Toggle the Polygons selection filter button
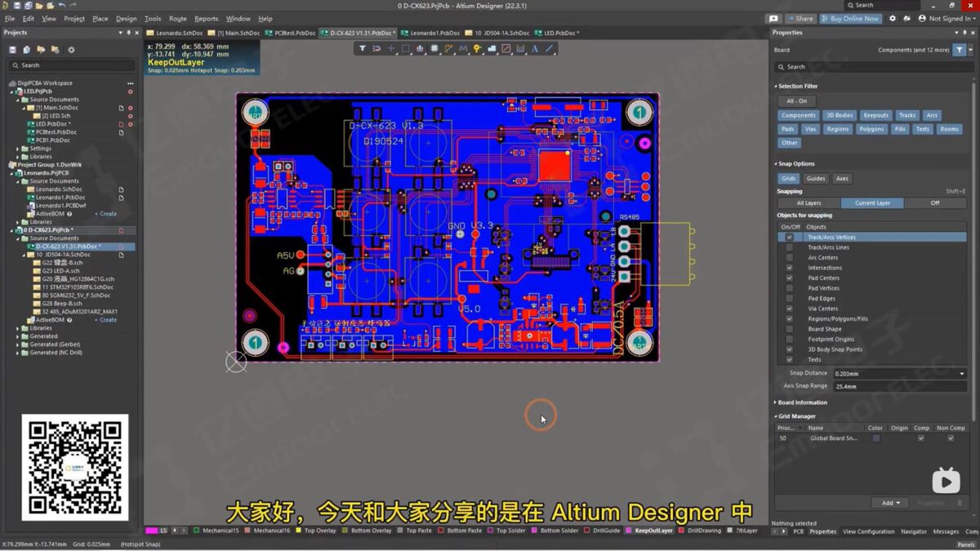Viewport: 980px width, 551px height. coord(871,129)
